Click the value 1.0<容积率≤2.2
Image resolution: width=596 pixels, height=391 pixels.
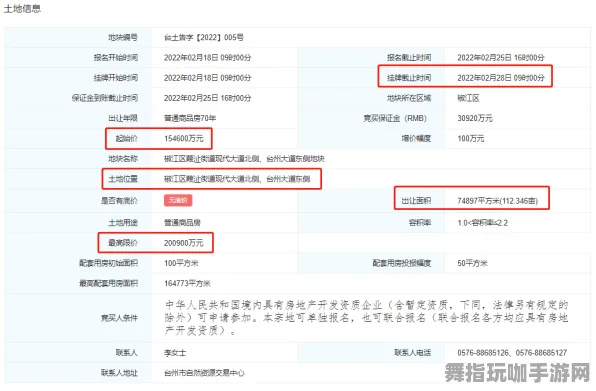pos(482,223)
